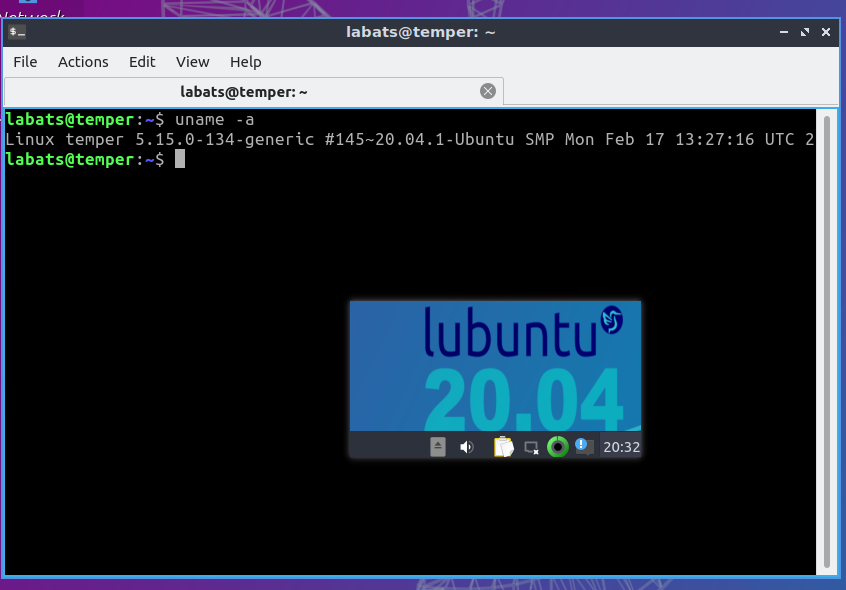Open the View menu
Image resolution: width=846 pixels, height=590 pixels.
(x=192, y=62)
